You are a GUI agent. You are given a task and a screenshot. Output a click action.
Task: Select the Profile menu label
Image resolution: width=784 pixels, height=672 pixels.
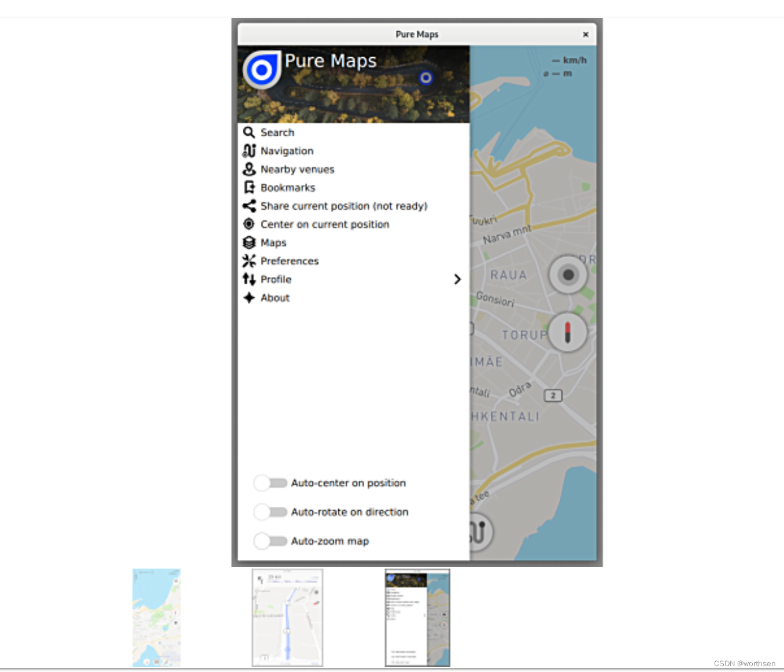(276, 280)
